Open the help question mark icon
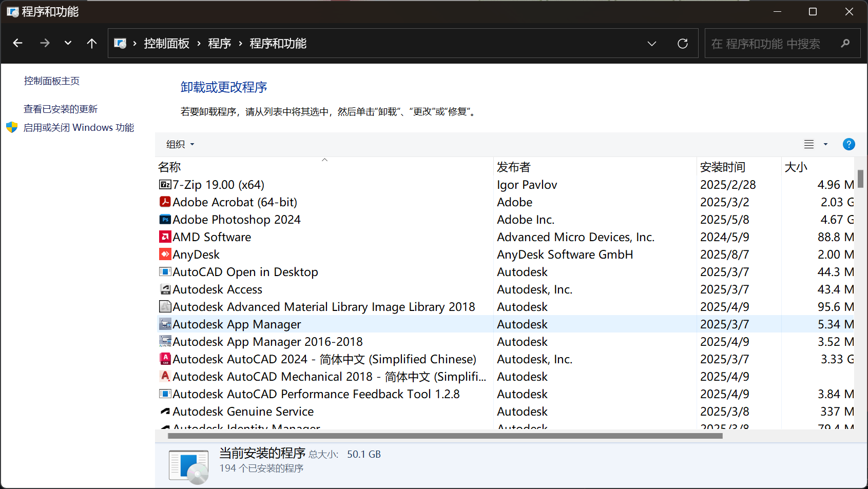This screenshot has width=868, height=489. pyautogui.click(x=849, y=144)
